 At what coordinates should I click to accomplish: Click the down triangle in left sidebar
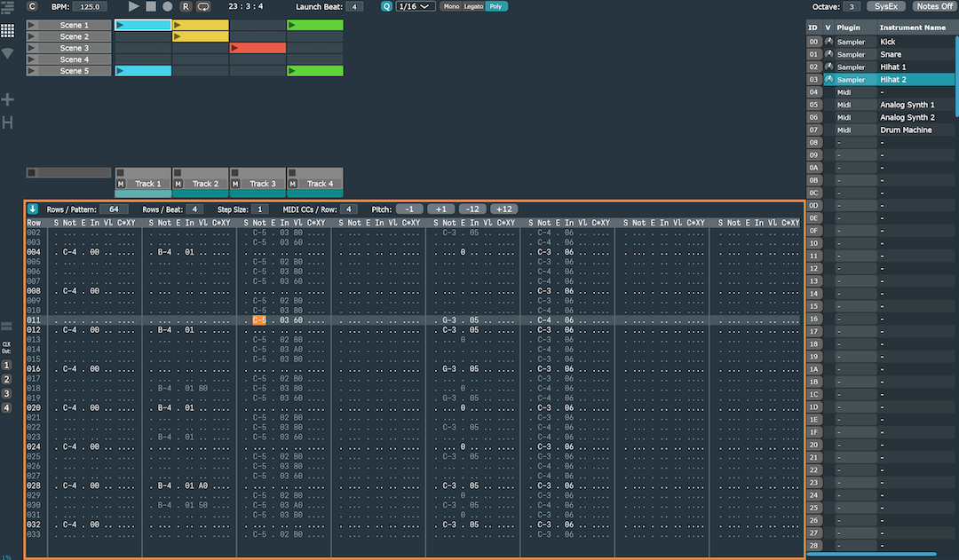click(7, 53)
